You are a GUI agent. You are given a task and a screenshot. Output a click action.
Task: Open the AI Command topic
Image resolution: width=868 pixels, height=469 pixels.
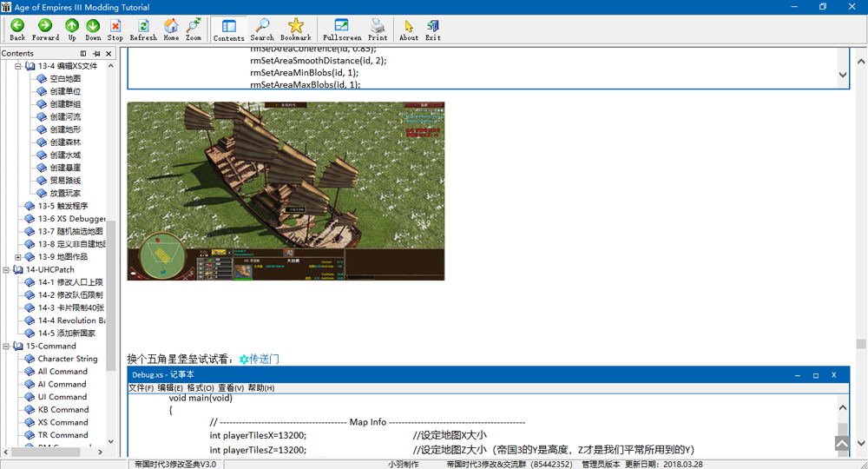[62, 384]
